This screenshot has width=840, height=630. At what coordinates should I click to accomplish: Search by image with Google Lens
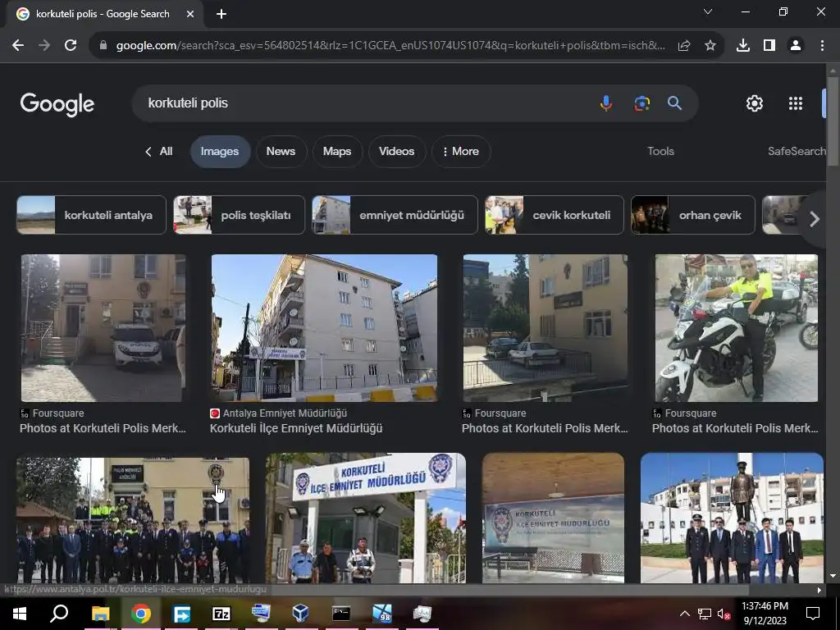[x=641, y=103]
